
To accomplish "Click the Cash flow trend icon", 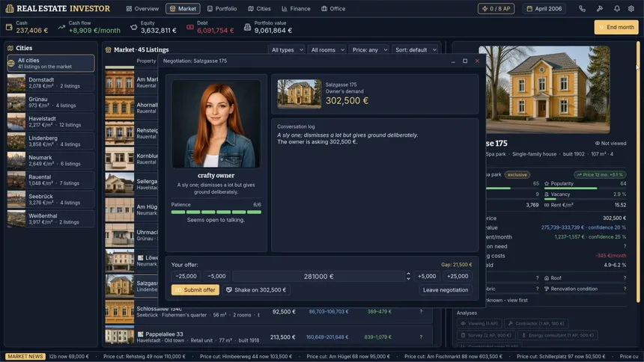I will pyautogui.click(x=61, y=28).
